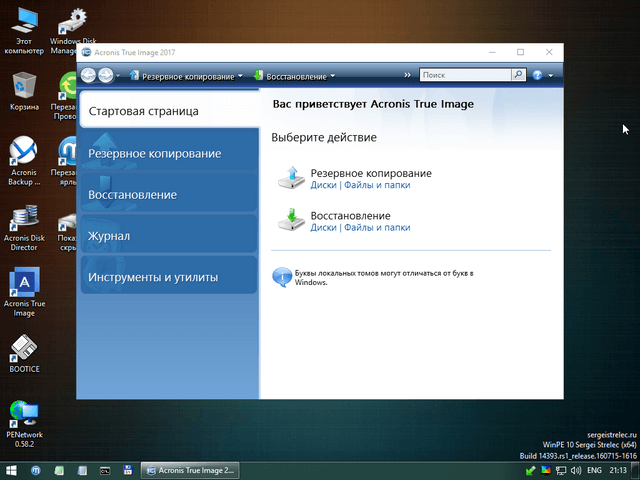
Task: Click Диски link under Резервное копирование
Action: pyautogui.click(x=323, y=185)
